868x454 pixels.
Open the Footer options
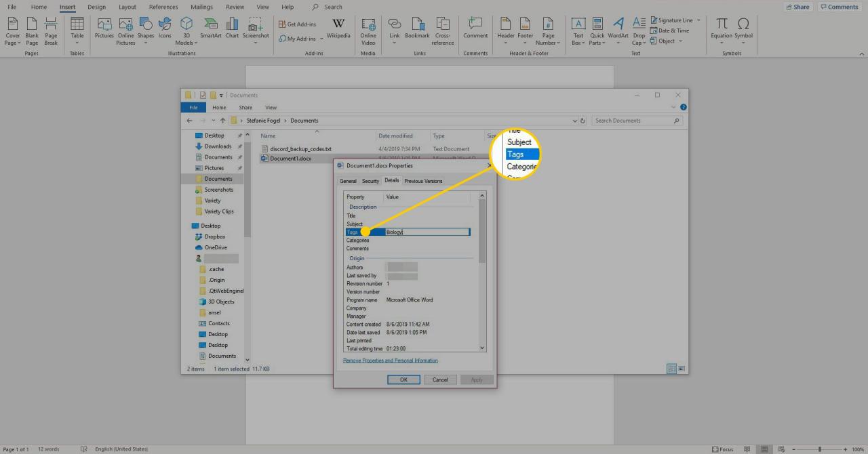(x=526, y=32)
